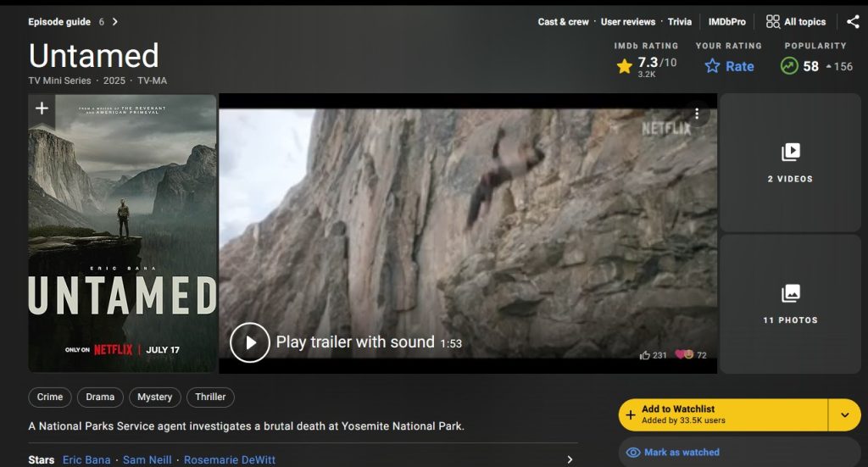
Task: Click the All topics grid icon
Action: (x=773, y=21)
